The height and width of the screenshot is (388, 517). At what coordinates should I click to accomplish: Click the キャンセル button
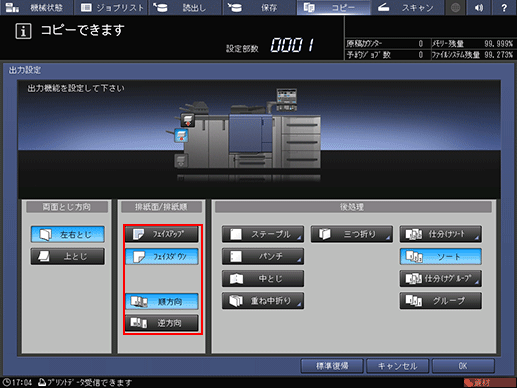click(x=397, y=366)
